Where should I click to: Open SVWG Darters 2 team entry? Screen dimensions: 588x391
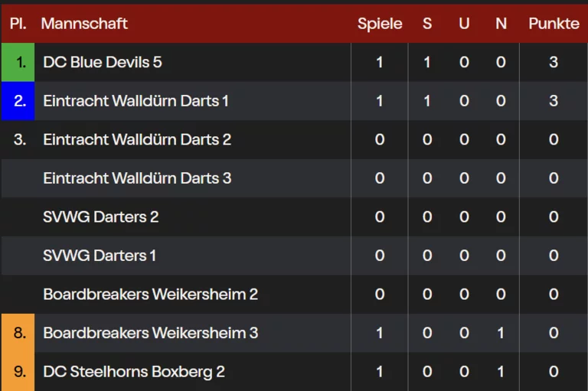(x=100, y=217)
